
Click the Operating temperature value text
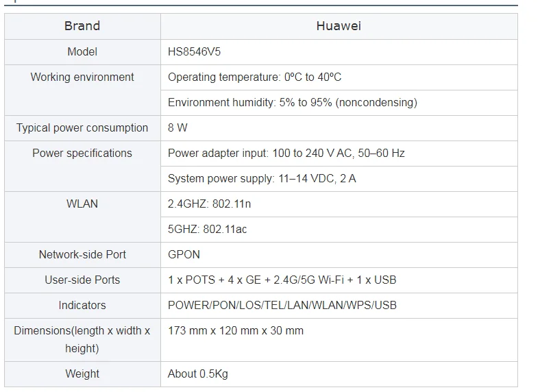coord(254,77)
